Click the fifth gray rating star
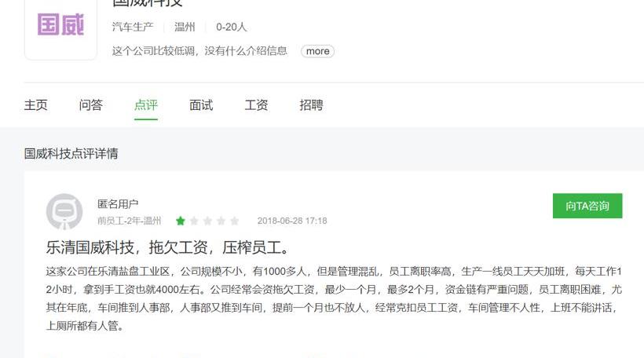This screenshot has width=644, height=358. tap(235, 221)
